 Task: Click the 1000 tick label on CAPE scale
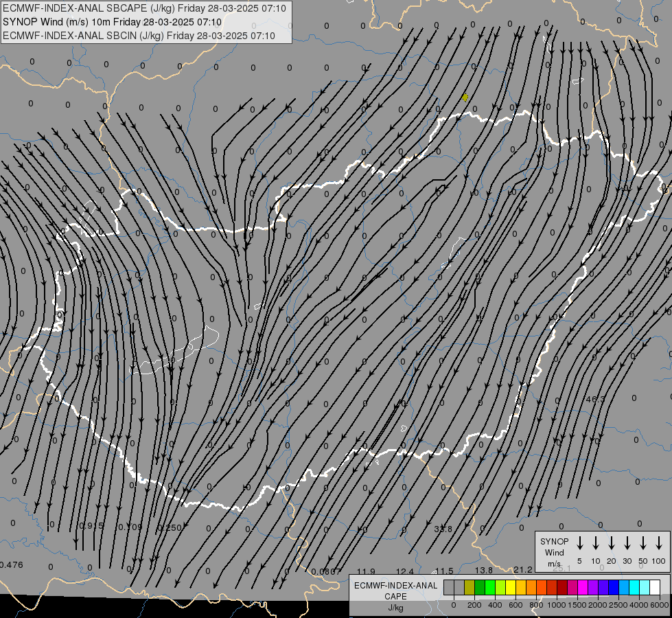(x=557, y=605)
